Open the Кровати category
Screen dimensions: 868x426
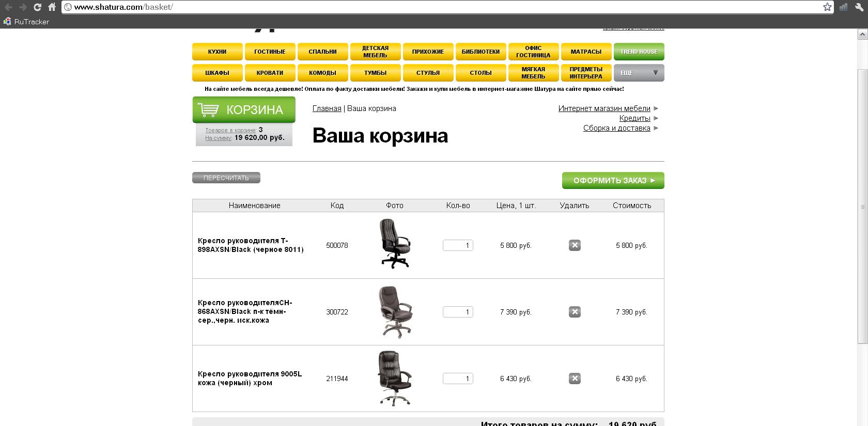[x=270, y=73]
